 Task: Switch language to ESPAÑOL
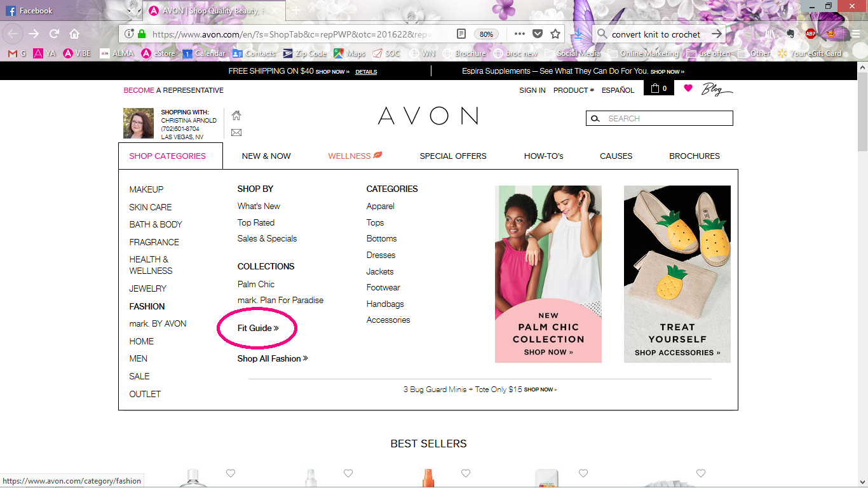618,90
